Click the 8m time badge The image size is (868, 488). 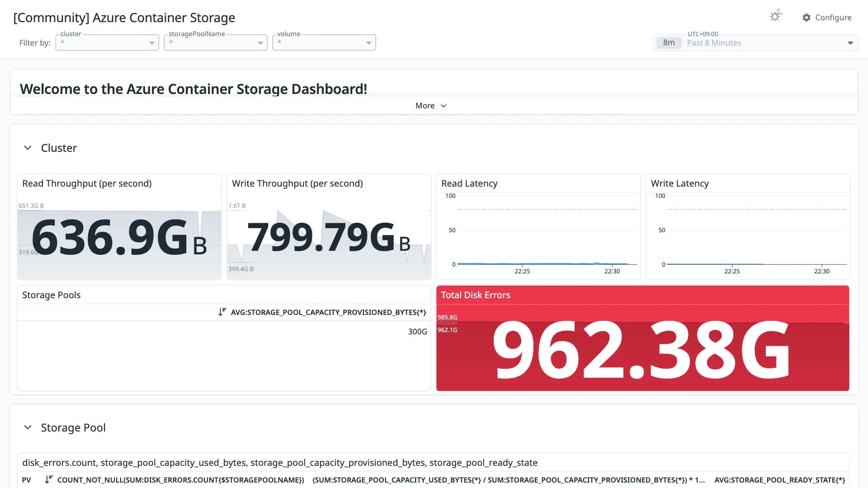669,43
